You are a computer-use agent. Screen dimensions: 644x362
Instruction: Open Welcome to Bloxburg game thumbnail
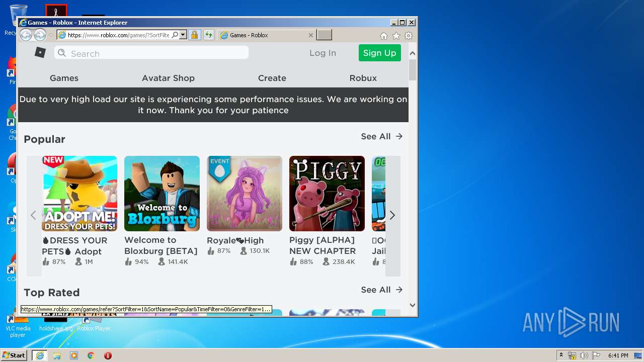[x=162, y=194]
